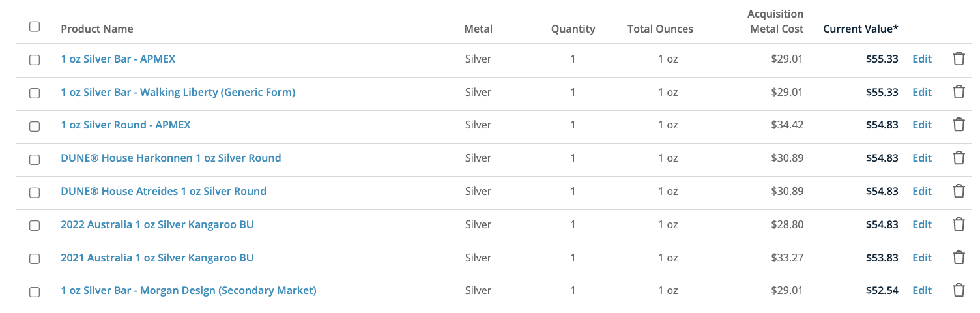Open 2022 Australia 1 oz Silver Kangaroo BU
Viewport: 980px width, 313px height.
point(157,224)
